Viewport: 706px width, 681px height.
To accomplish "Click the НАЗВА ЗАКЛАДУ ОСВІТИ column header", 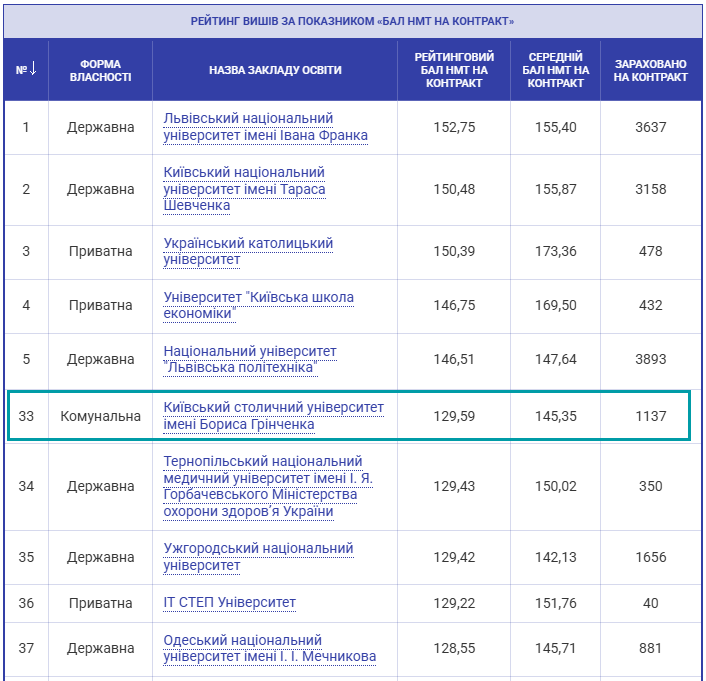I will (275, 70).
